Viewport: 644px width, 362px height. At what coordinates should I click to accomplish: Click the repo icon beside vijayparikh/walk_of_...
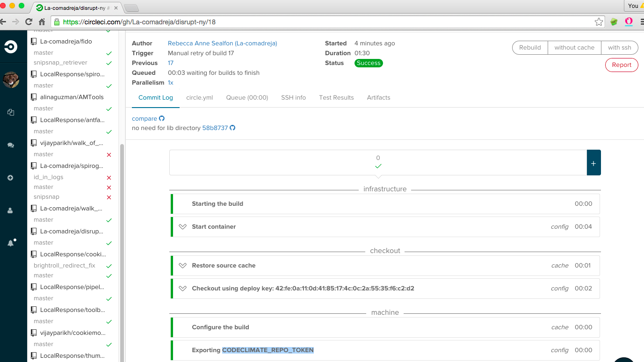click(34, 143)
